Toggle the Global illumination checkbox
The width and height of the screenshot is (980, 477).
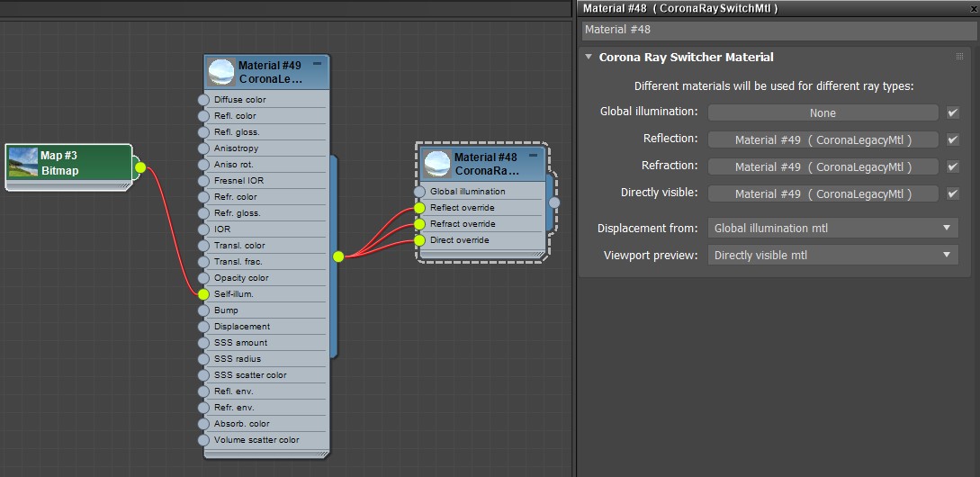pyautogui.click(x=953, y=112)
